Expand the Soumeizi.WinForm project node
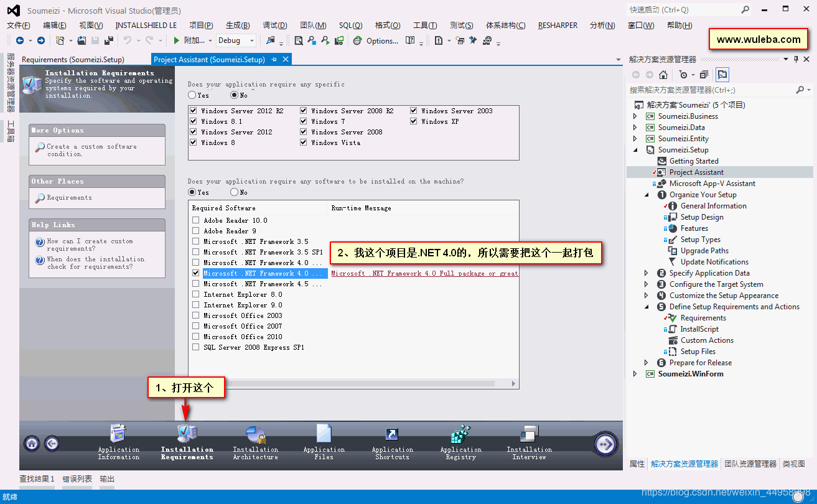 [635, 374]
